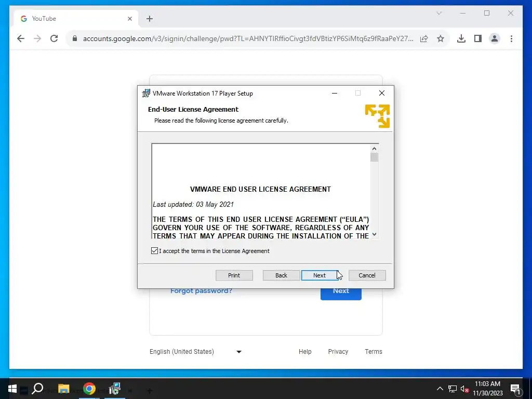This screenshot has width=532, height=399.
Task: Click the muted volume tray icon
Action: pos(465,389)
